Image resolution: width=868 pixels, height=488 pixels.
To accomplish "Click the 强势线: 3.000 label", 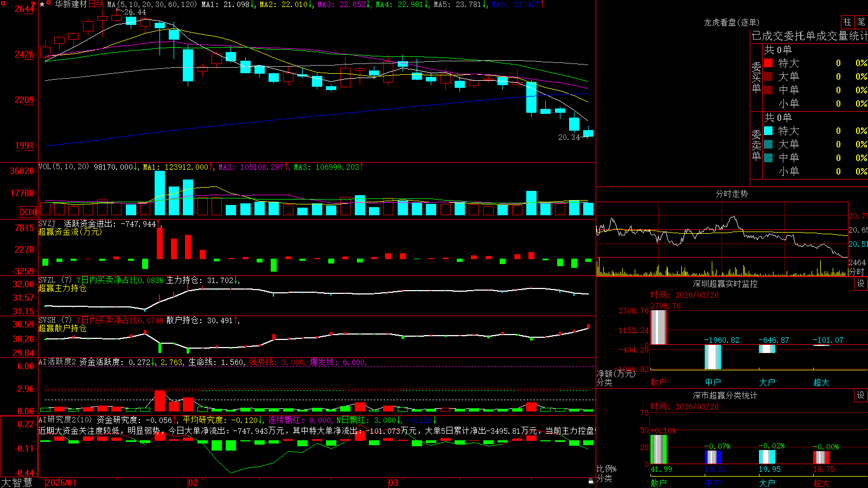I will 276,362.
